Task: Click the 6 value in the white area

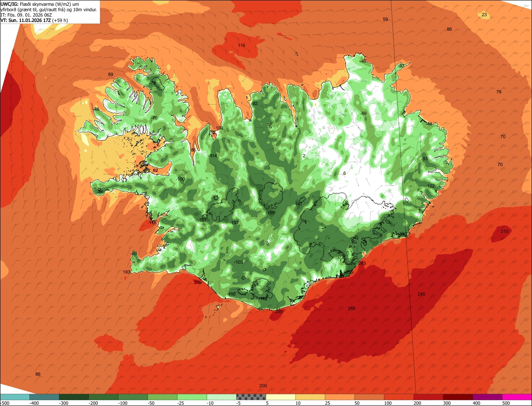Action: (345, 173)
